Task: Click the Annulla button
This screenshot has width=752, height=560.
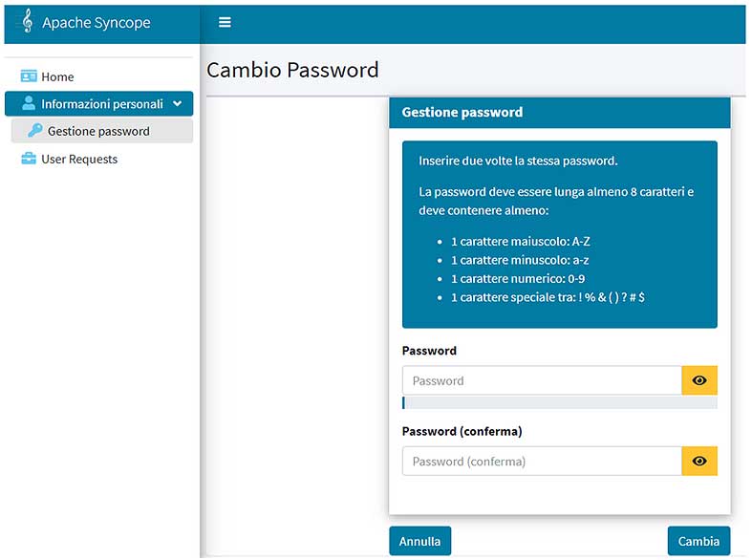Action: [x=420, y=541]
